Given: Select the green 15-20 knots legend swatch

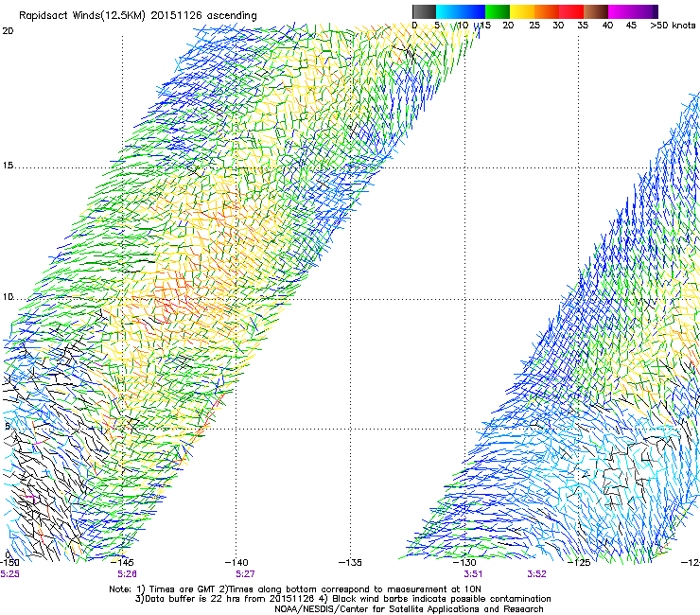Looking at the screenshot, I should pyautogui.click(x=498, y=11).
